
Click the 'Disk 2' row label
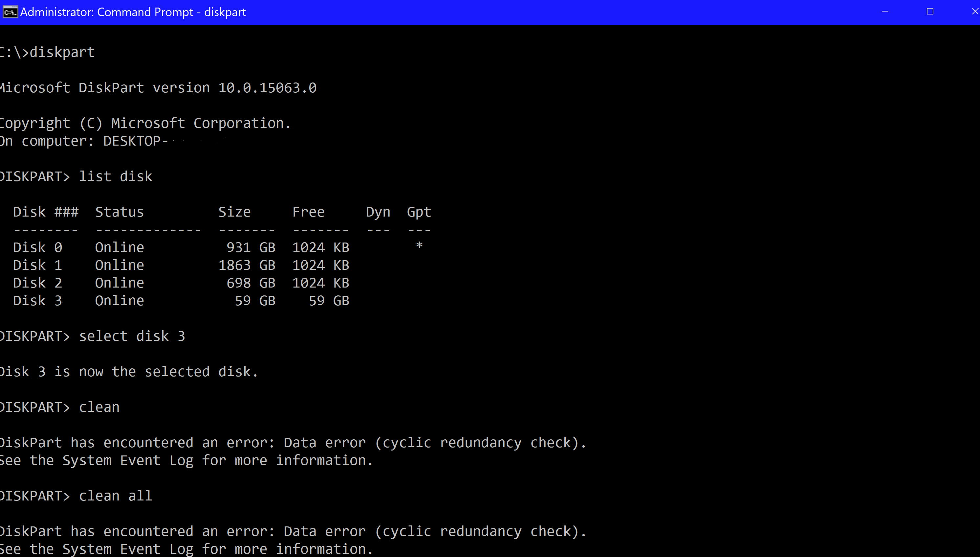coord(37,283)
